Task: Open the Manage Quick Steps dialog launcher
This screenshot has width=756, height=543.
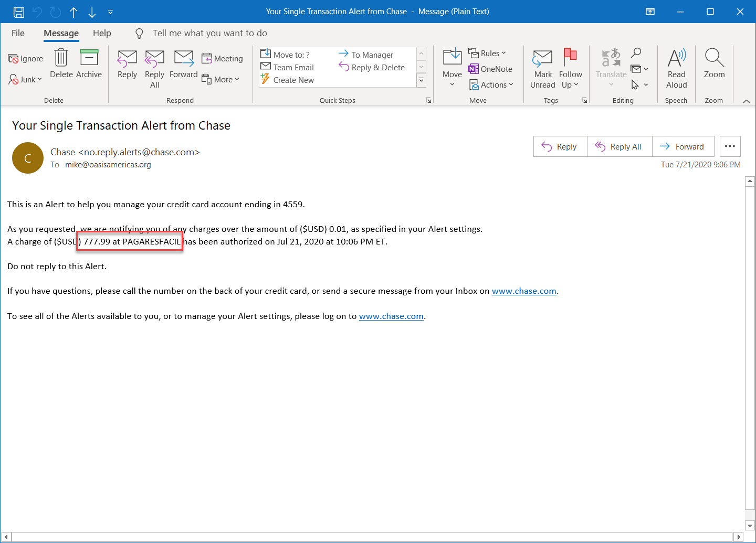Action: tap(428, 100)
